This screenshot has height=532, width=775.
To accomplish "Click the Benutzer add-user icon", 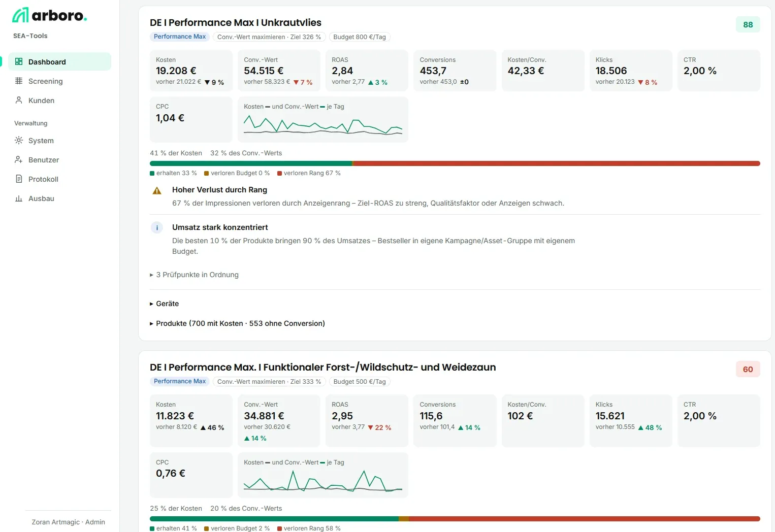I will click(x=19, y=159).
